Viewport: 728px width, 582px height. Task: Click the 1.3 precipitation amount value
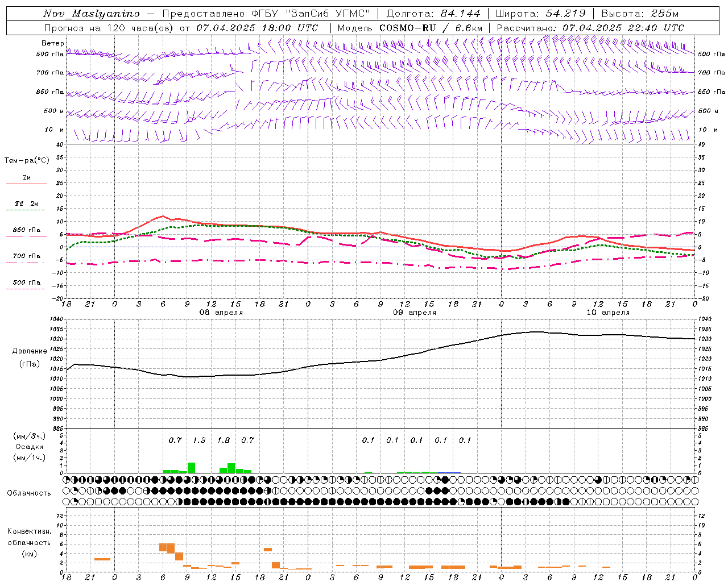click(x=199, y=440)
